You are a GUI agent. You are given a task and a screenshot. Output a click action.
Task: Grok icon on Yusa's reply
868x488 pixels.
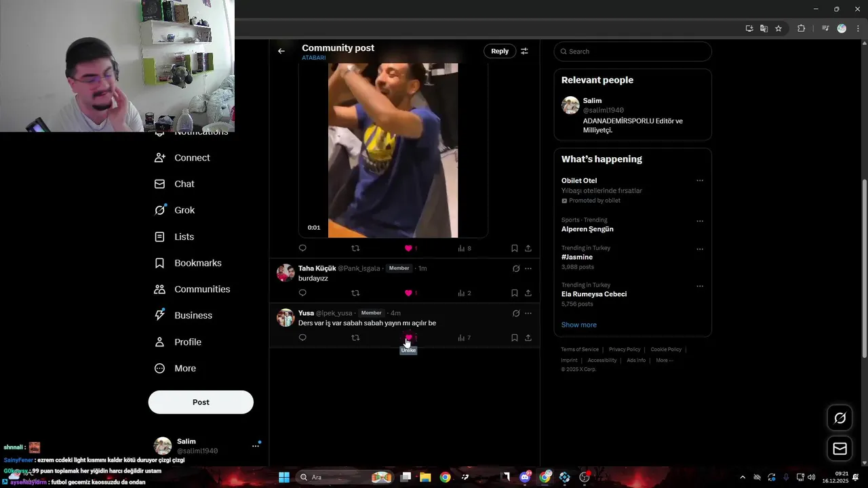516,313
